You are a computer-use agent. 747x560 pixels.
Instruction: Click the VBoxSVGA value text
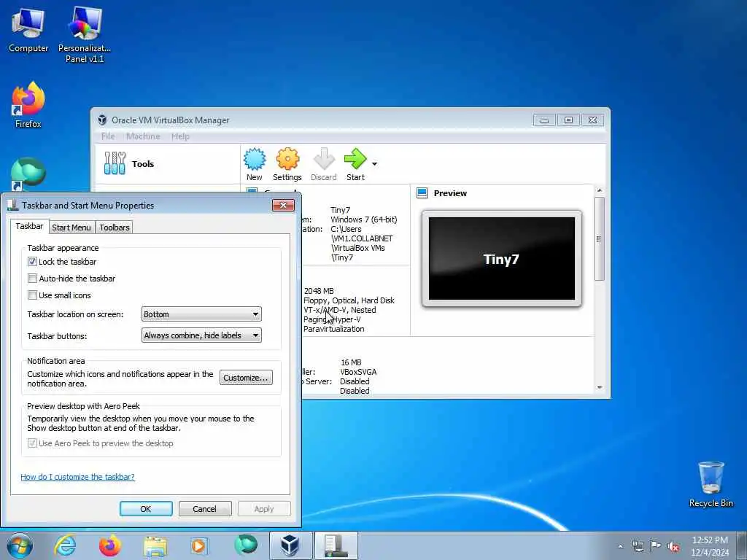tap(358, 372)
